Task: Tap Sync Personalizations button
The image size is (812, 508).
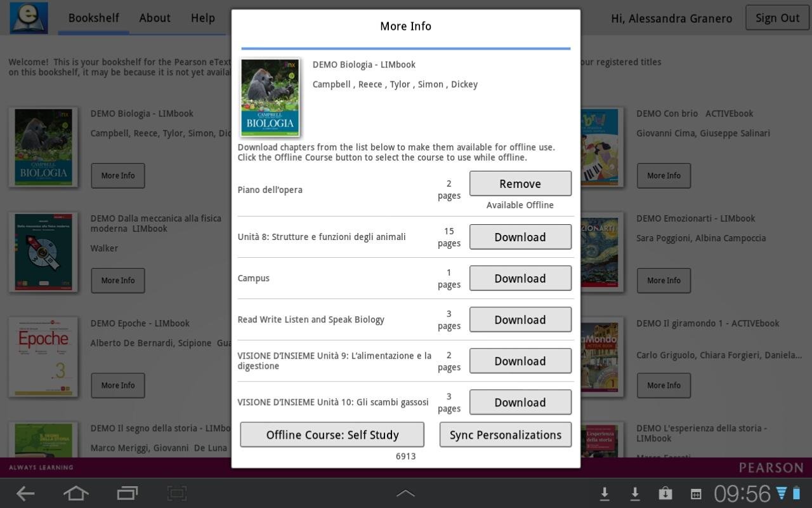Action: coord(506,435)
